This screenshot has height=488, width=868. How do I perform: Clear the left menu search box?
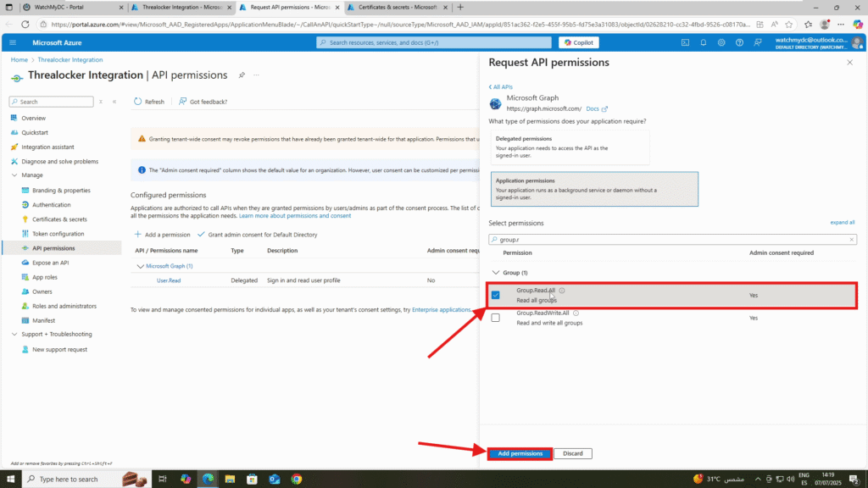[x=101, y=102]
